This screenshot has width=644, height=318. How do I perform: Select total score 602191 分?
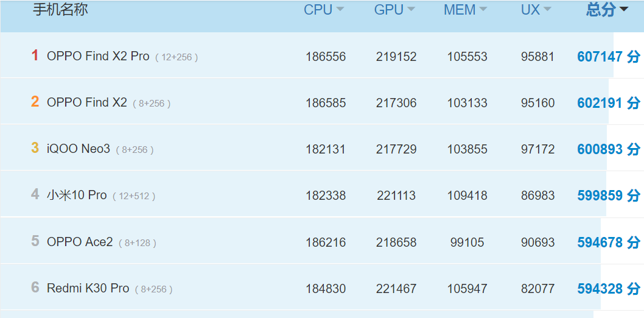point(609,103)
